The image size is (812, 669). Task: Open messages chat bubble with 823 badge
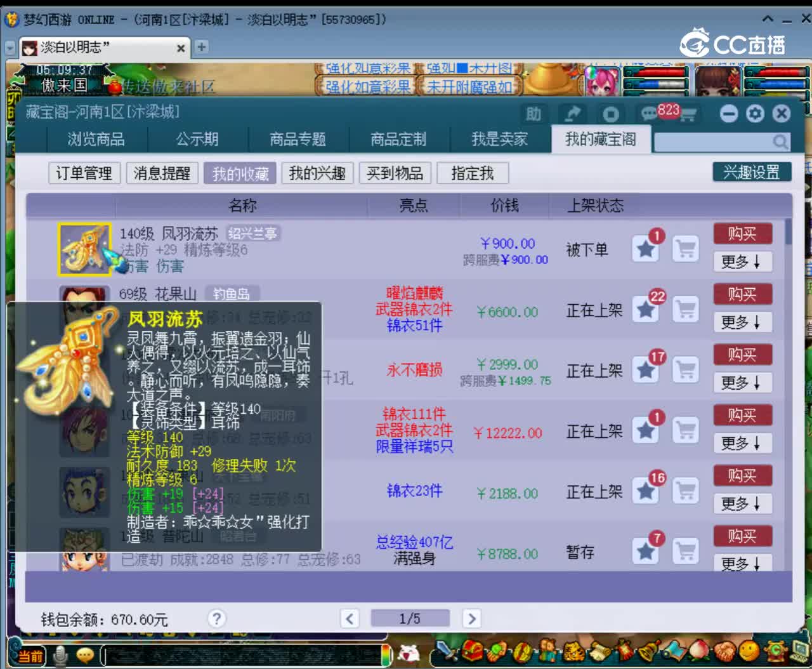pyautogui.click(x=650, y=114)
